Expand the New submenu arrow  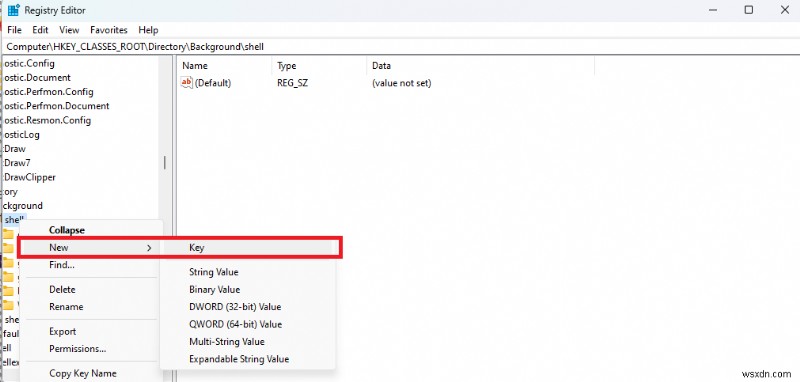(x=149, y=248)
